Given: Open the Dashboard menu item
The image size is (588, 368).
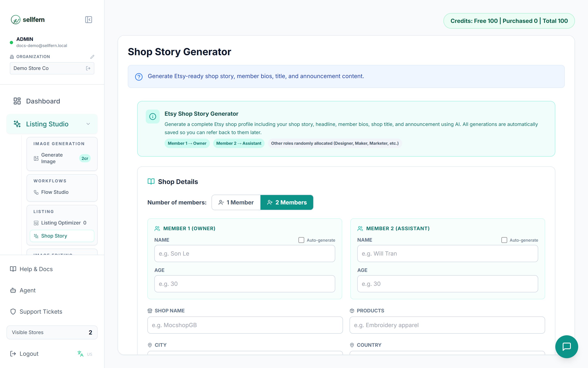Looking at the screenshot, I should (52, 101).
